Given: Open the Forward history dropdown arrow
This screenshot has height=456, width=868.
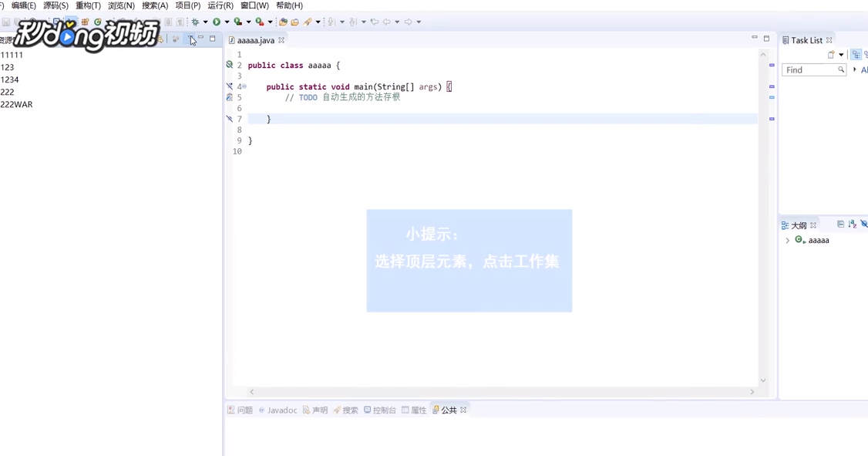Looking at the screenshot, I should click(419, 22).
